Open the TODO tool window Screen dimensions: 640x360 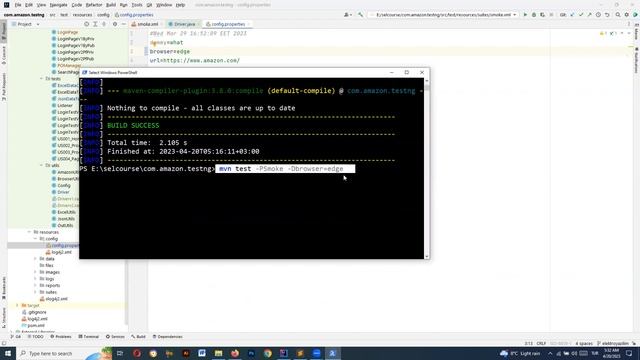point(35,337)
